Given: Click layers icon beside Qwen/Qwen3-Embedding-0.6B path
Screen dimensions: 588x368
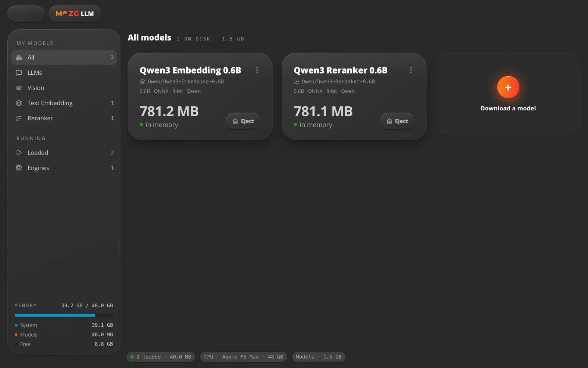Looking at the screenshot, I should pyautogui.click(x=142, y=82).
